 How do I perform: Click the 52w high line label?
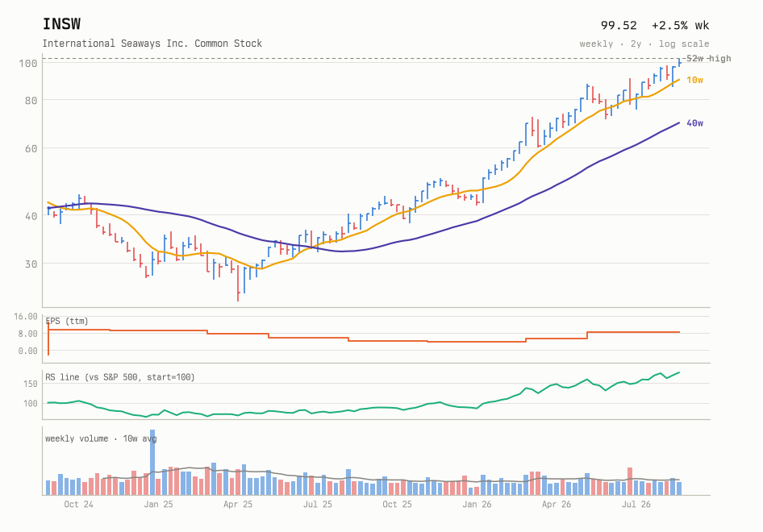[708, 58]
